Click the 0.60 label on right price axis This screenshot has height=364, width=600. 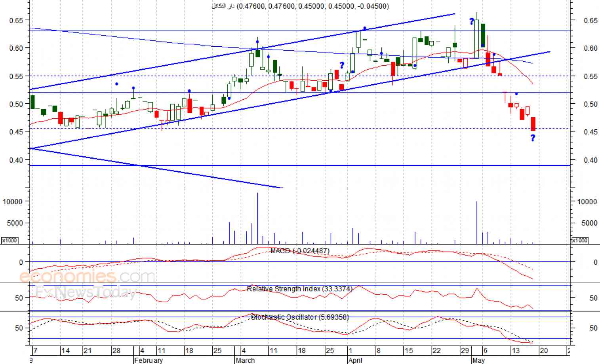click(x=590, y=48)
